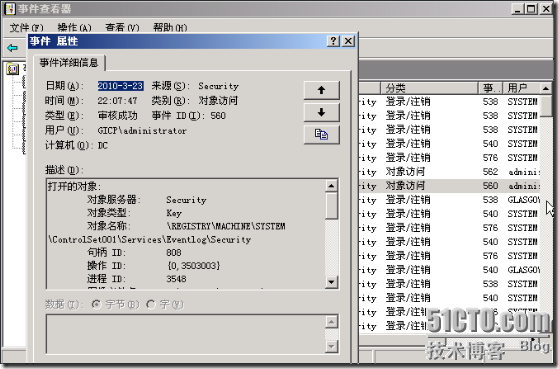This screenshot has width=559, height=369.
Task: Select the 字(W) radio button
Action: coord(151,304)
